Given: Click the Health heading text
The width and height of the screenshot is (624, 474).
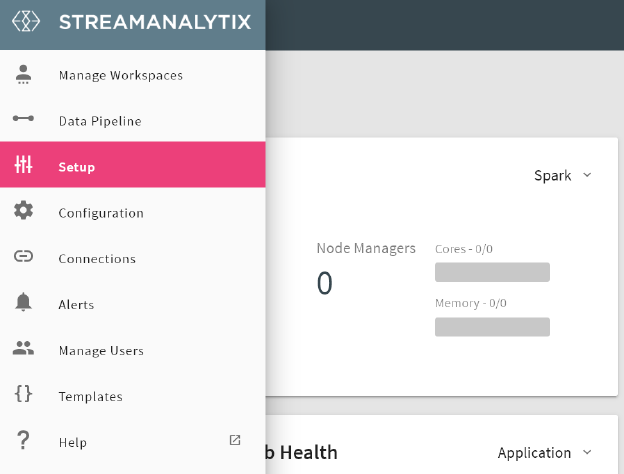Looking at the screenshot, I should tap(308, 453).
